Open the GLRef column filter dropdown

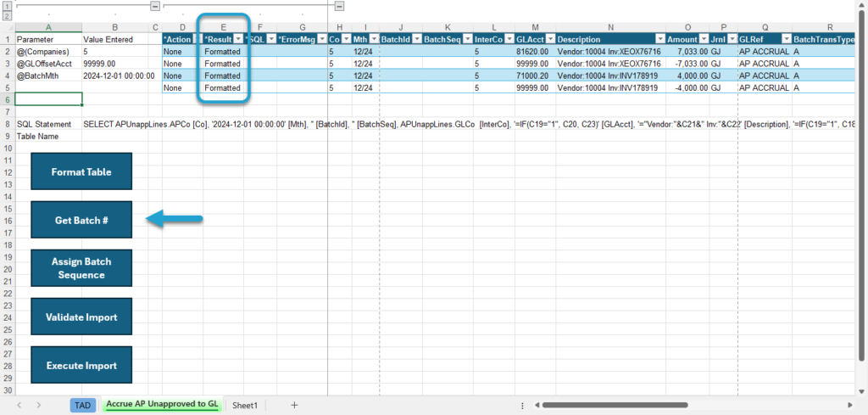pos(786,39)
